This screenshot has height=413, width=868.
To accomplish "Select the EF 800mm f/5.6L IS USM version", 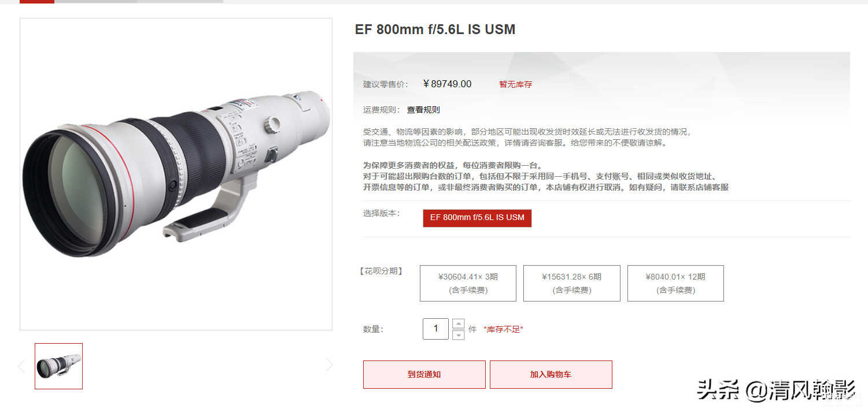I will [x=477, y=218].
